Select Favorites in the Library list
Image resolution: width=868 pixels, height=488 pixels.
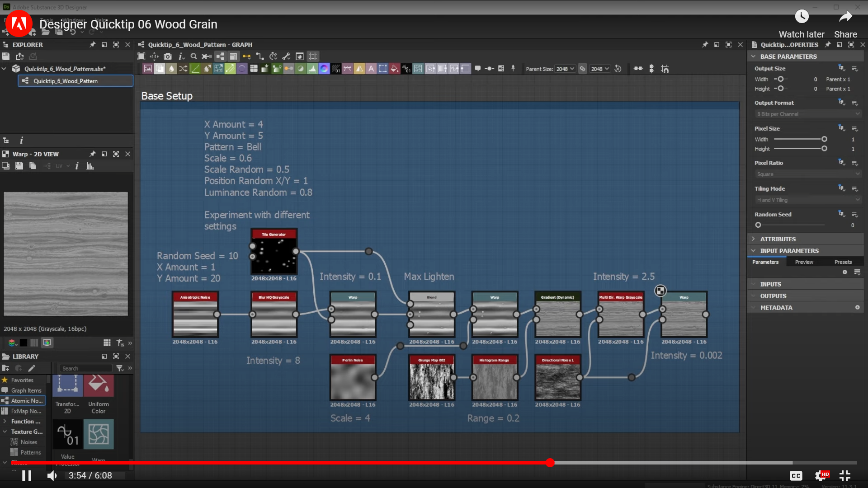click(22, 380)
